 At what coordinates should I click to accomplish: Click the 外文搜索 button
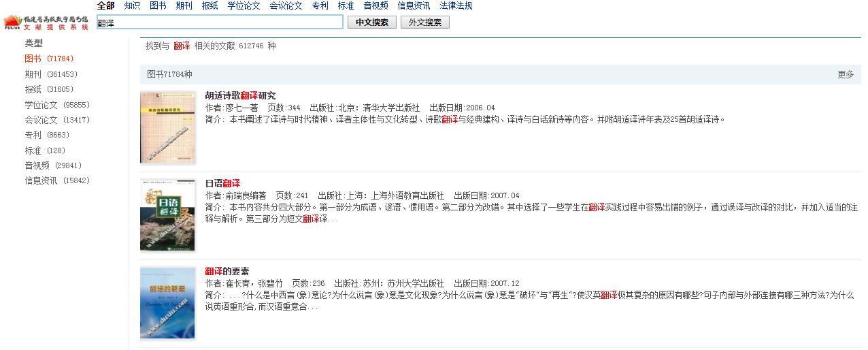click(x=424, y=22)
